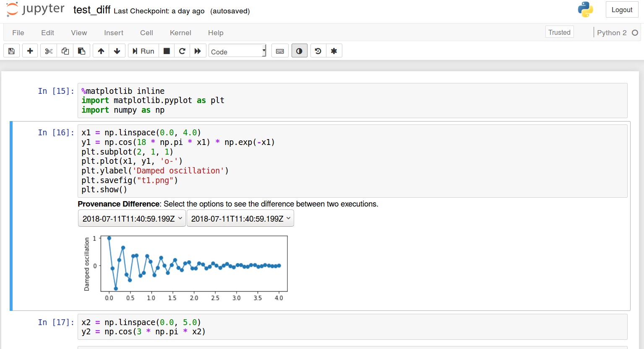Image resolution: width=644 pixels, height=349 pixels.
Task: Select the In [15] cell prompt
Action: coord(56,91)
